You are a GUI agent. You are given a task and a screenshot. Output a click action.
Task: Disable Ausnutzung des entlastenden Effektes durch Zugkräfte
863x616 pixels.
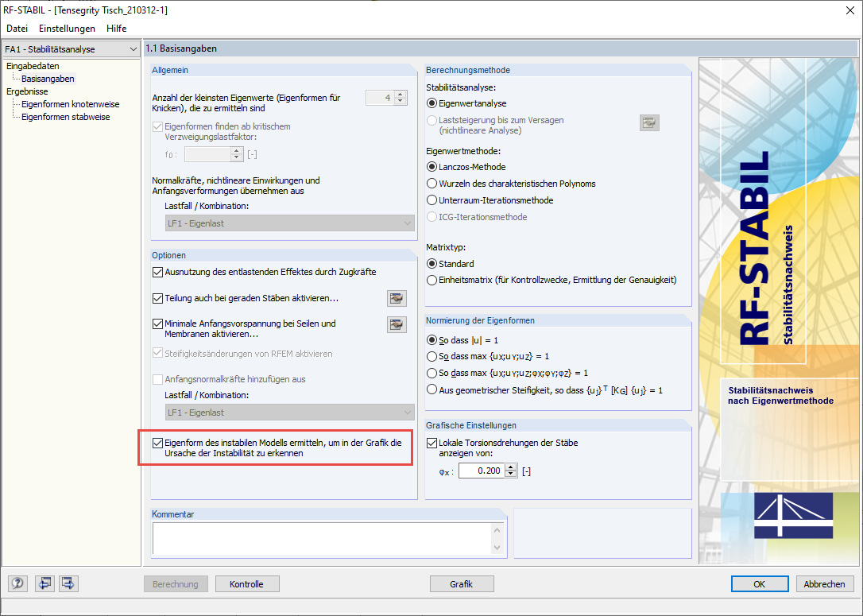click(x=157, y=272)
